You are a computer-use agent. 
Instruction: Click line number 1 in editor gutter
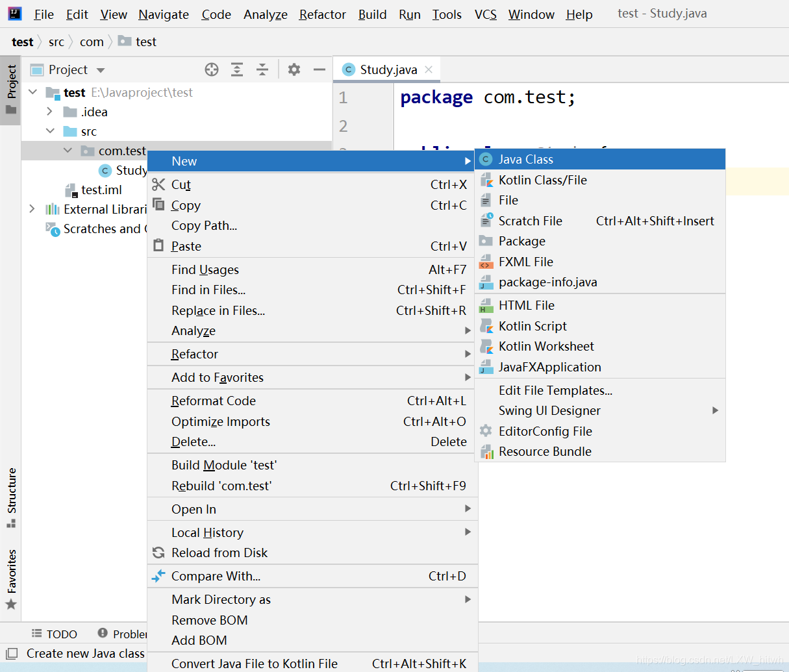pos(343,98)
